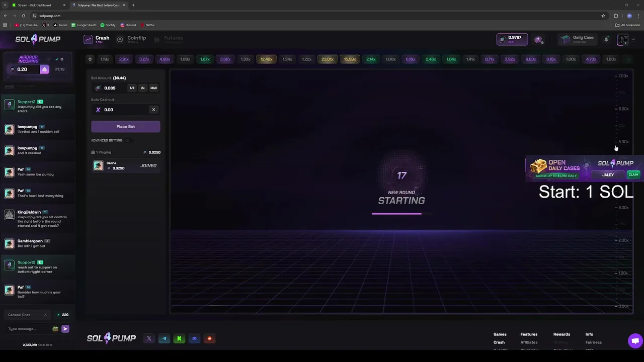Click Gamblergoon's chat username
The width and height of the screenshot is (644, 362).
click(x=30, y=241)
